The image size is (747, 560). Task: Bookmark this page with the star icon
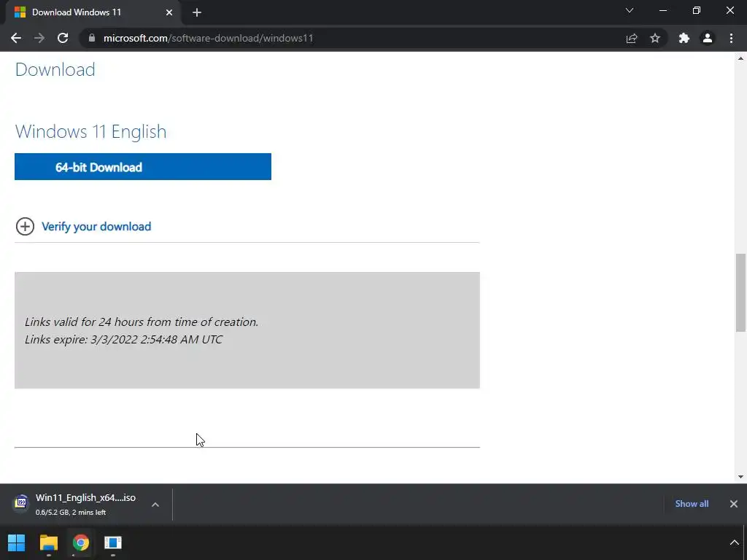(x=655, y=38)
